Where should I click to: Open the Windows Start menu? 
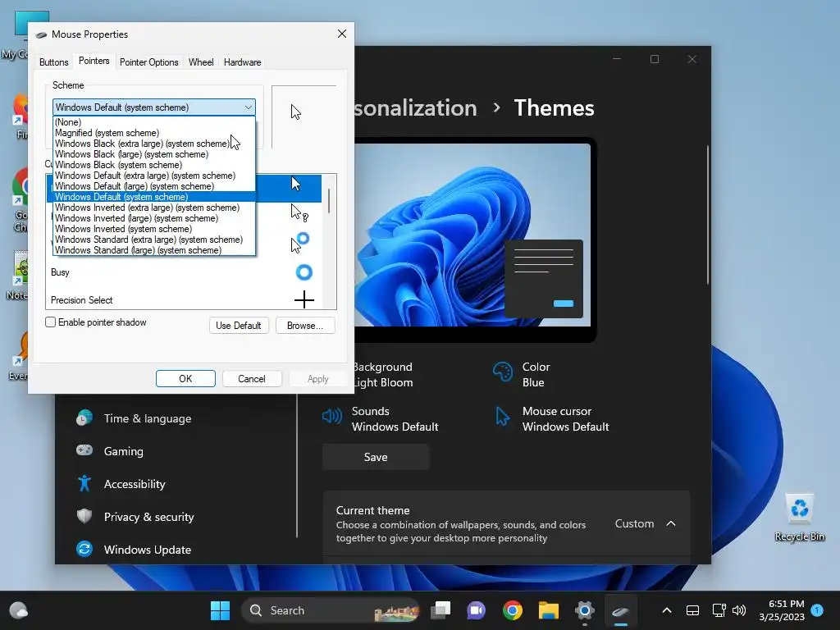(x=220, y=610)
